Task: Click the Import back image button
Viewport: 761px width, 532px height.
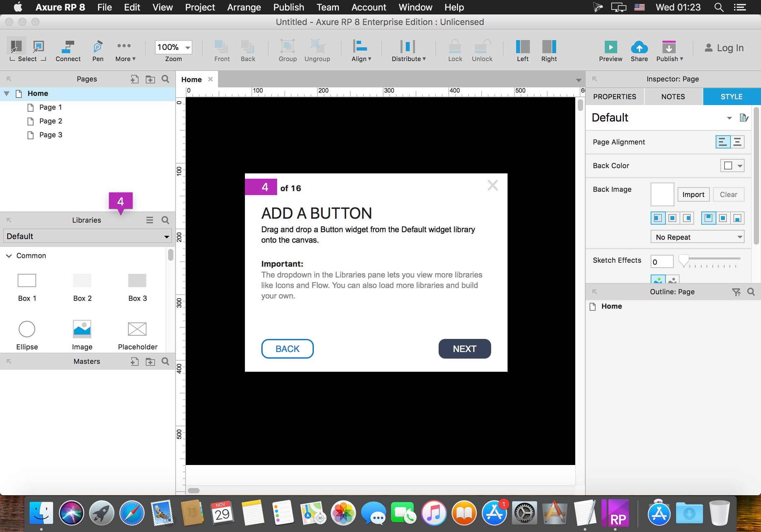Action: (x=693, y=194)
